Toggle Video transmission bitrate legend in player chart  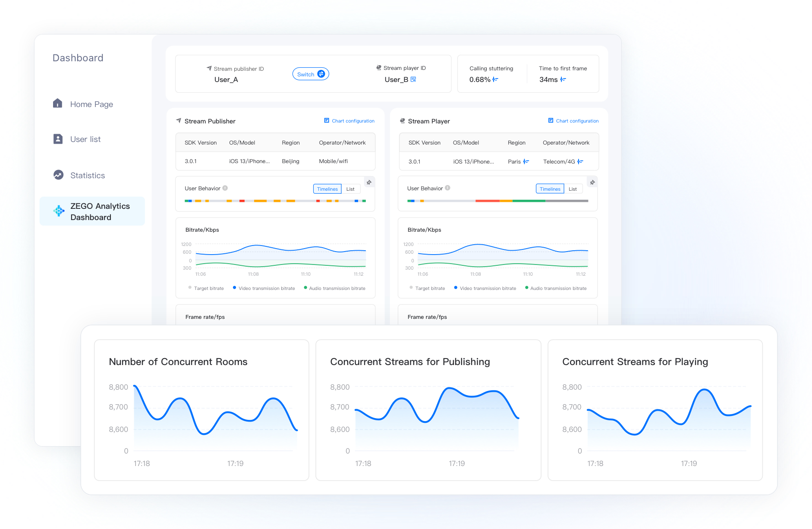click(x=485, y=288)
